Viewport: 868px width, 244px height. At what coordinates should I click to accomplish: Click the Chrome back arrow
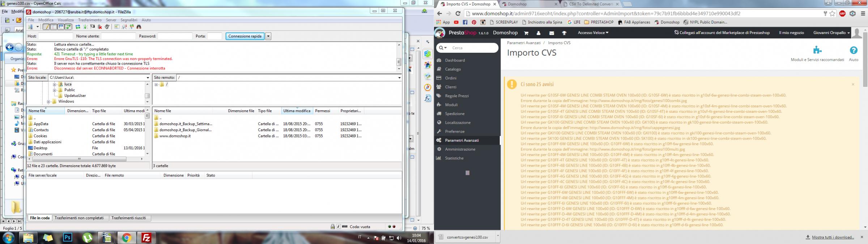(x=439, y=13)
